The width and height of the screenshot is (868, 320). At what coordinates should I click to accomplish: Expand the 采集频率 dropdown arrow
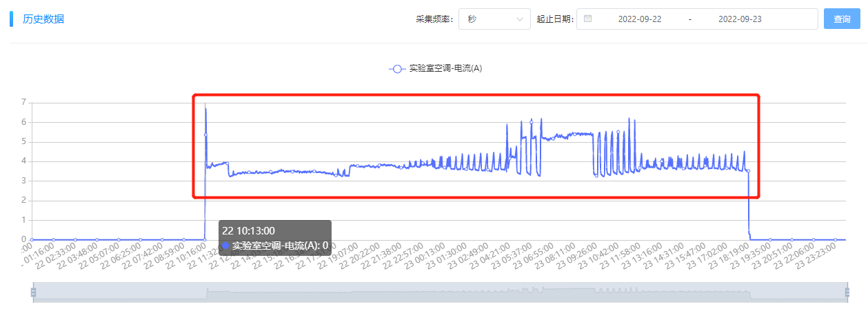(x=519, y=19)
